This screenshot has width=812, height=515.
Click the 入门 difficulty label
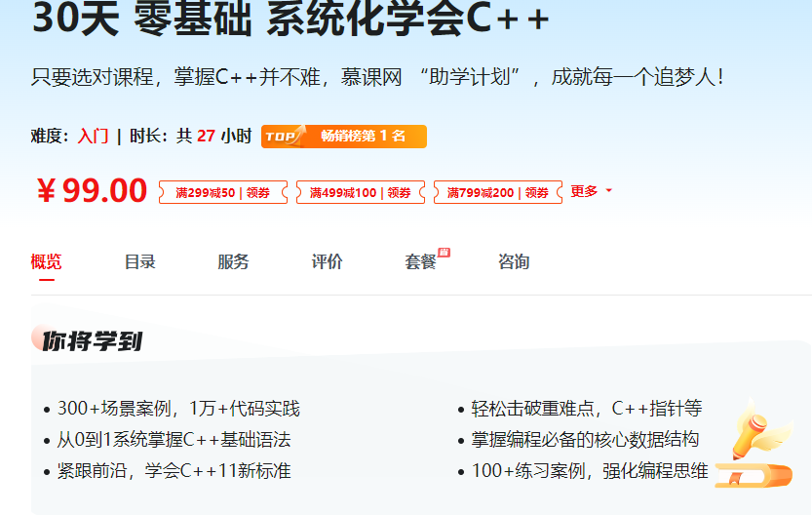tap(94, 137)
